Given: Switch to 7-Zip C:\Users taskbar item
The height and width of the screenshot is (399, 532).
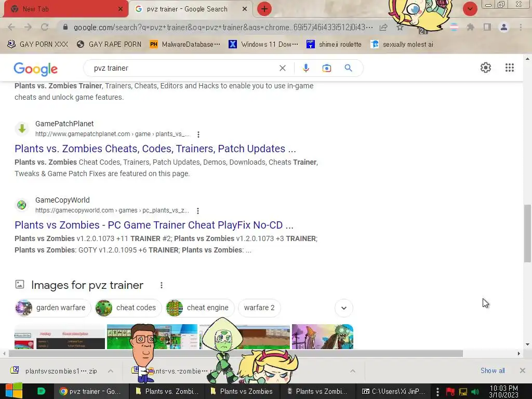Looking at the screenshot, I should (x=393, y=391).
